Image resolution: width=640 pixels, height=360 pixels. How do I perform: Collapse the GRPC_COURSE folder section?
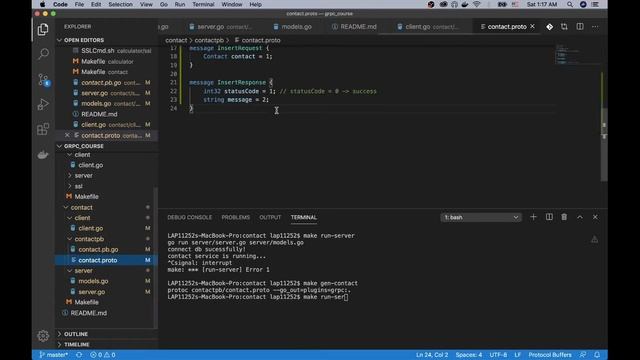(83, 146)
